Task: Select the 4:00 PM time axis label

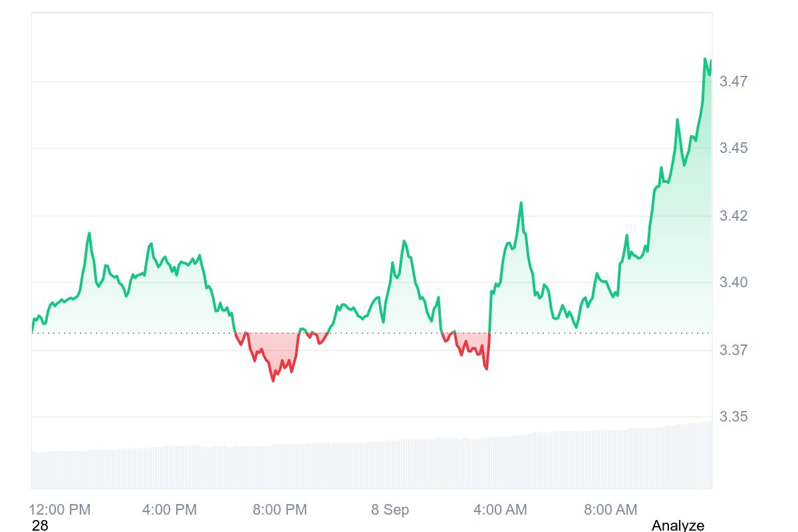Action: (x=170, y=510)
